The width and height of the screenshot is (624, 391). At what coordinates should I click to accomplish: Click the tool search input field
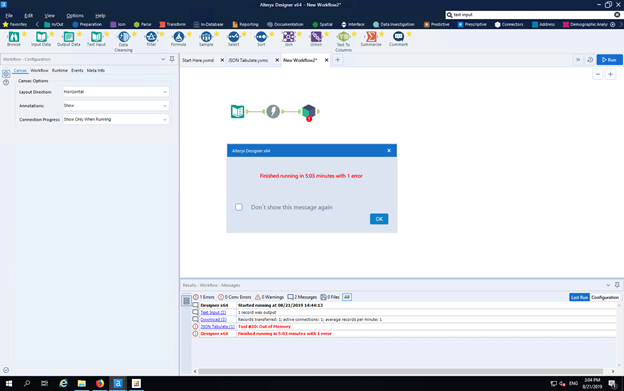pos(532,15)
